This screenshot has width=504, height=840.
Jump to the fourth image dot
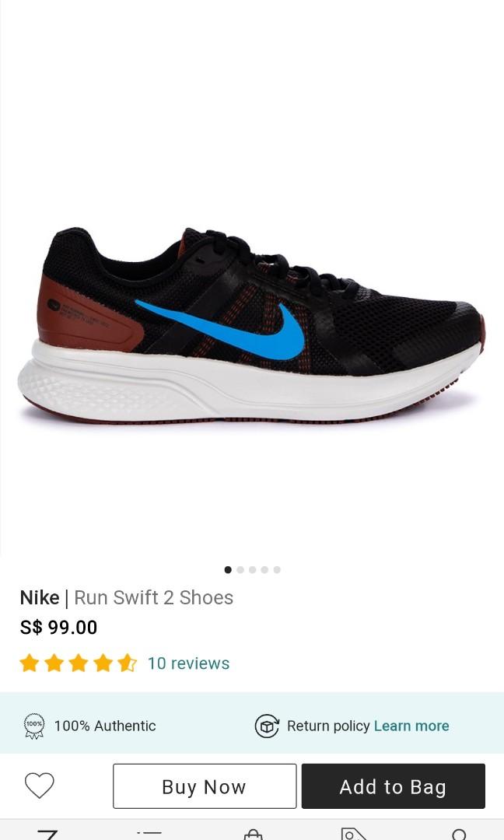tap(264, 569)
